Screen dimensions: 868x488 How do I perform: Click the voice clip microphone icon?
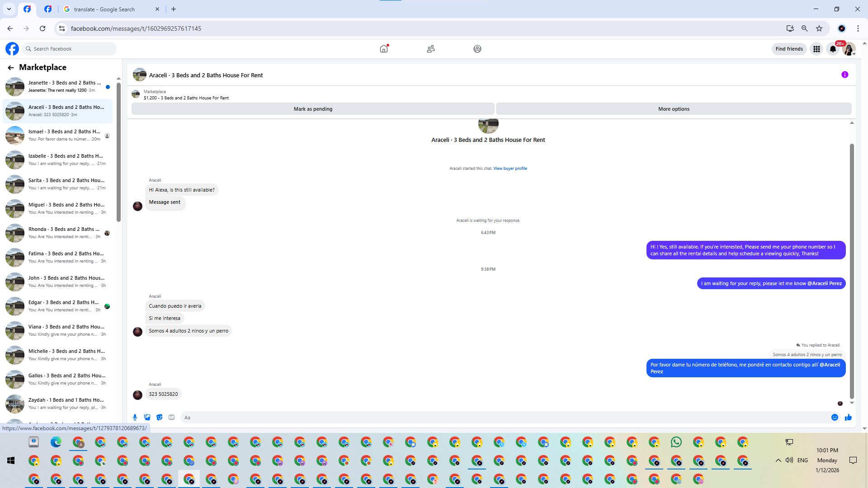(135, 418)
